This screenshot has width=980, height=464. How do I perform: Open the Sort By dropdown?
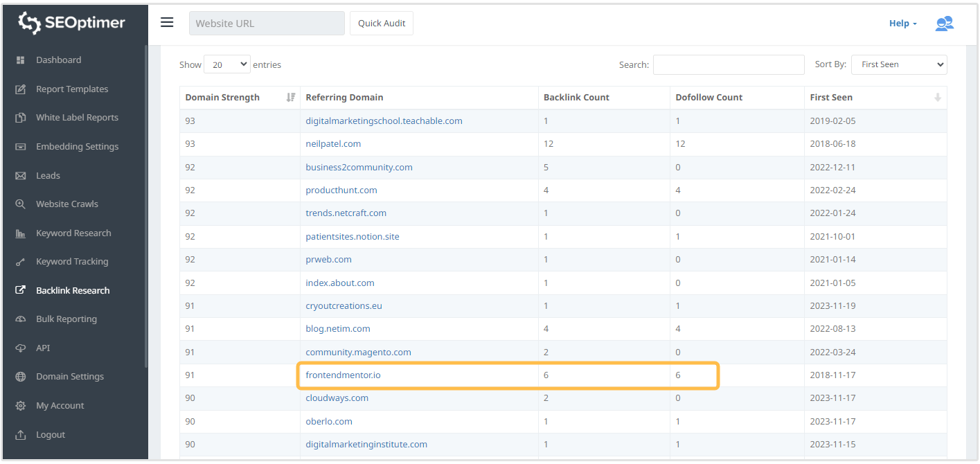[898, 64]
